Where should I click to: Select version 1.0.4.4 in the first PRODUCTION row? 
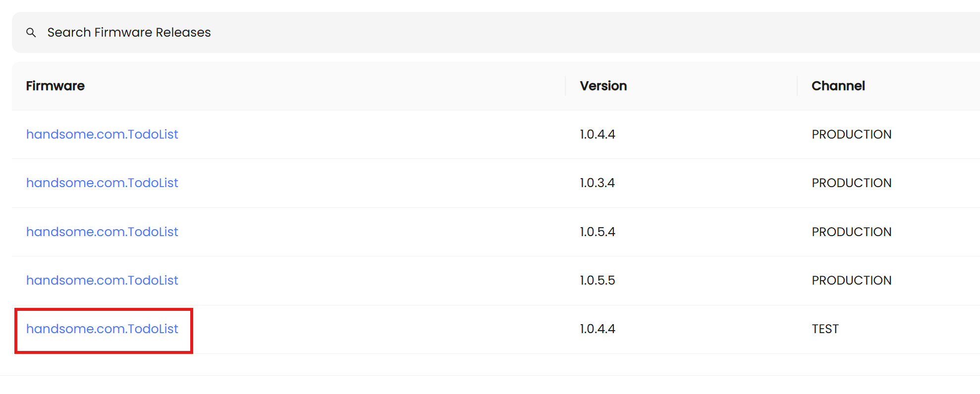tap(598, 134)
